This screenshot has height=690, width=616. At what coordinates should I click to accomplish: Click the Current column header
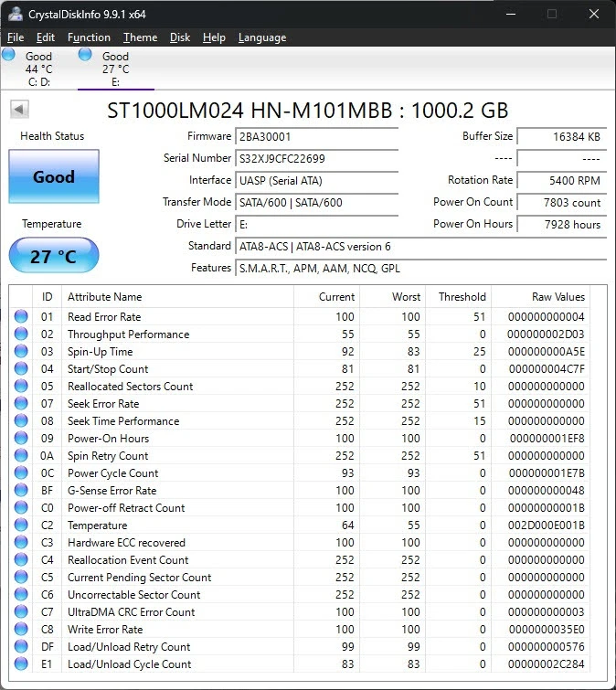point(327,297)
